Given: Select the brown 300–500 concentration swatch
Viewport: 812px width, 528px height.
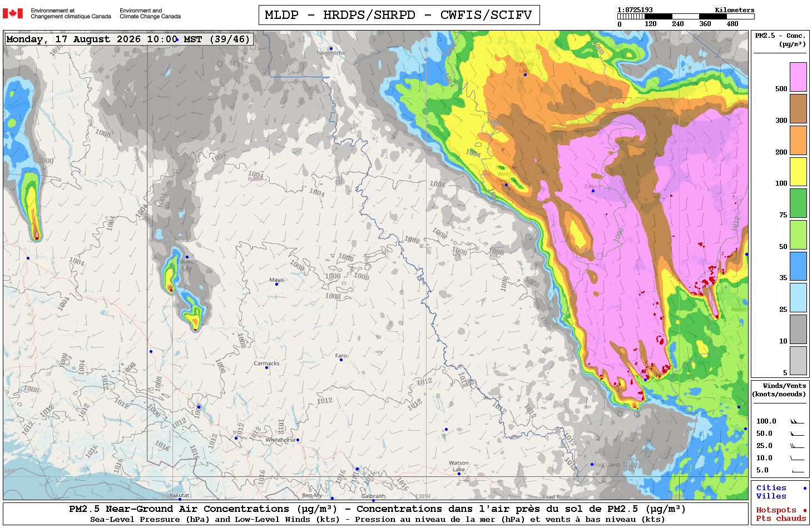Looking at the screenshot, I should click(x=798, y=108).
